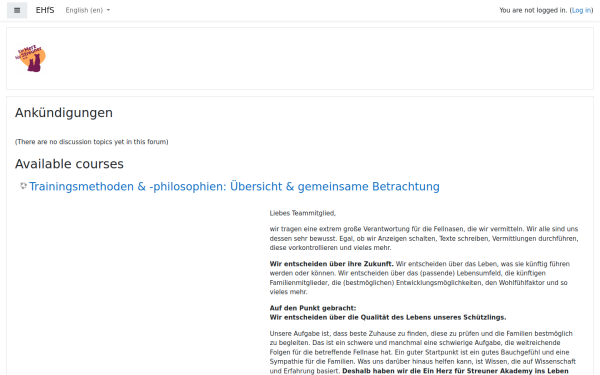600x375 pixels.
Task: Open the English (en) language dropdown
Action: (88, 10)
